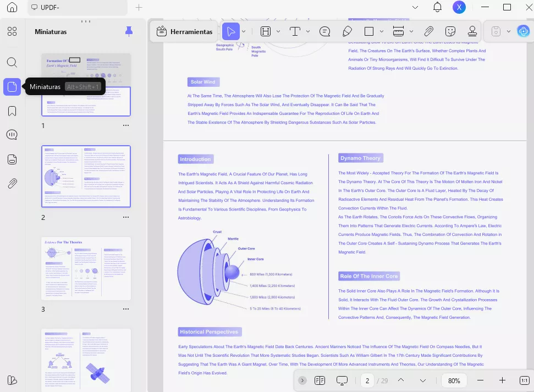Image resolution: width=534 pixels, height=392 pixels.
Task: Open the sticker tool
Action: pos(450,32)
